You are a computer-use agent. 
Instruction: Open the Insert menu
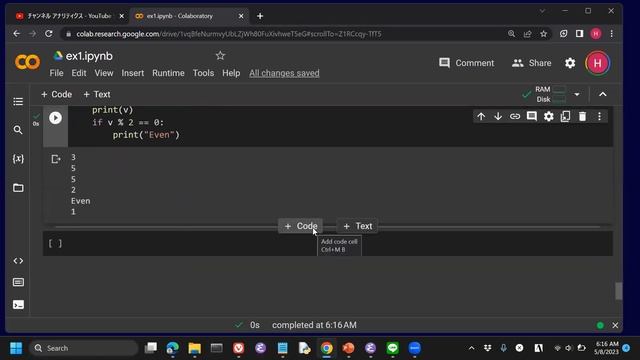point(133,73)
